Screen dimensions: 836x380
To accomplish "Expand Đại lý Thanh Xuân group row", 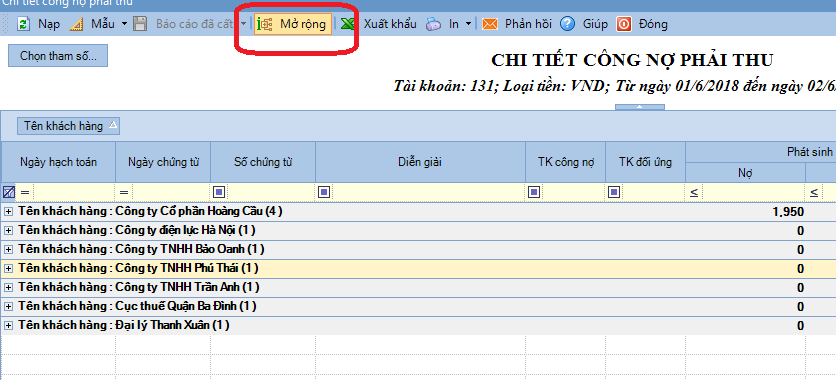I will (8, 326).
